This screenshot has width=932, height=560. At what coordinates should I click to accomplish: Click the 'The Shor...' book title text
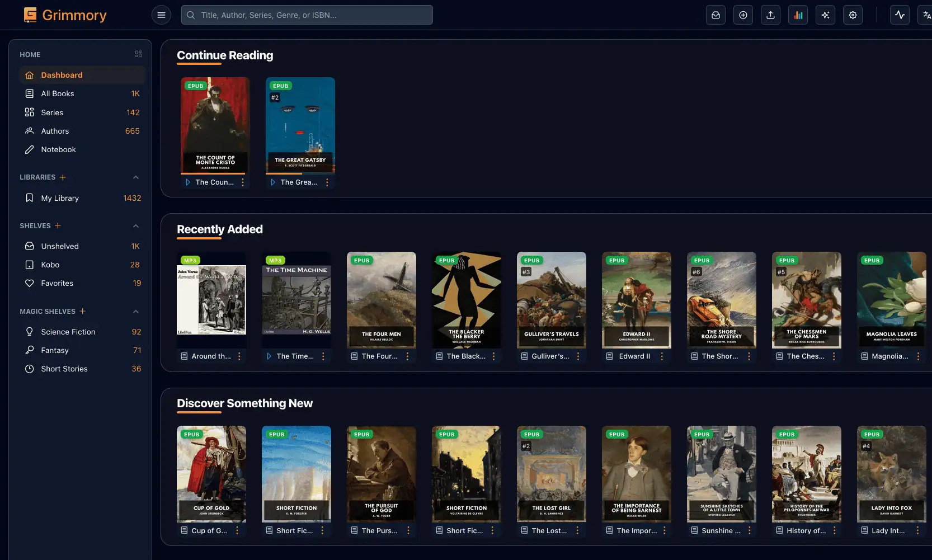720,356
